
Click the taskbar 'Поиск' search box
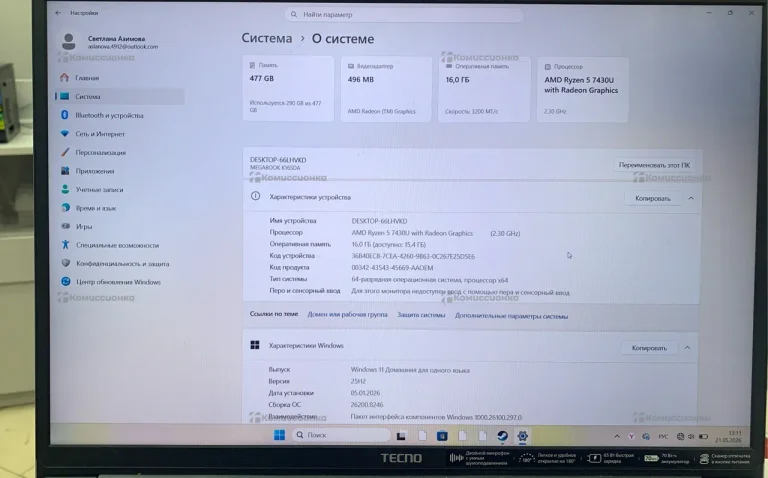point(341,435)
